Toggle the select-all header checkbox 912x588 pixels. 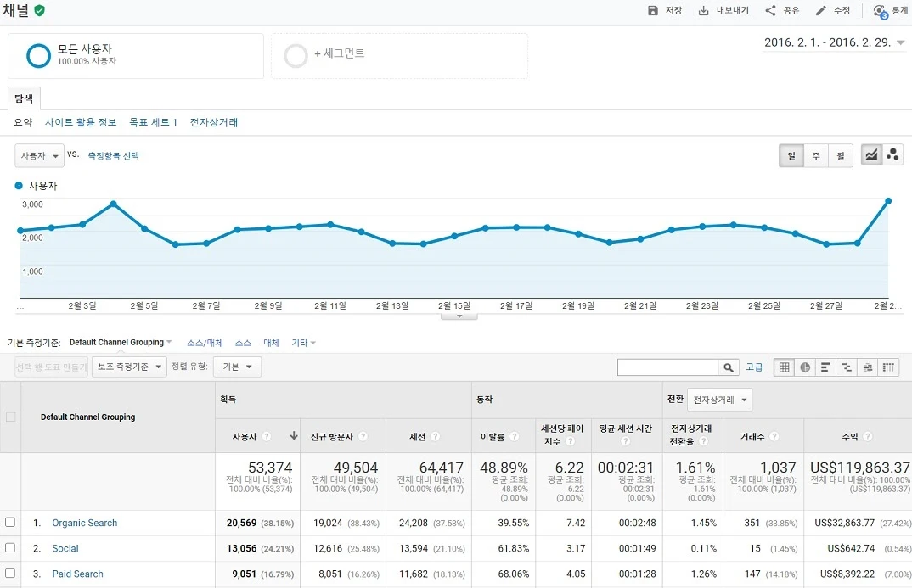(x=10, y=417)
